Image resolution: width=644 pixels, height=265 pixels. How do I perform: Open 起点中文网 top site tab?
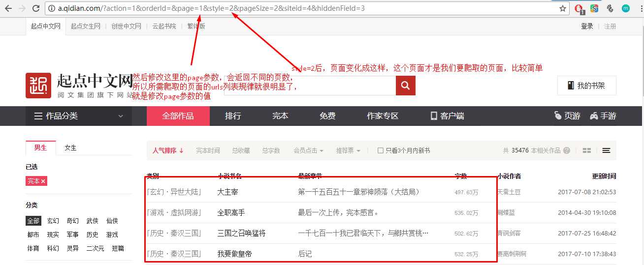tap(45, 26)
